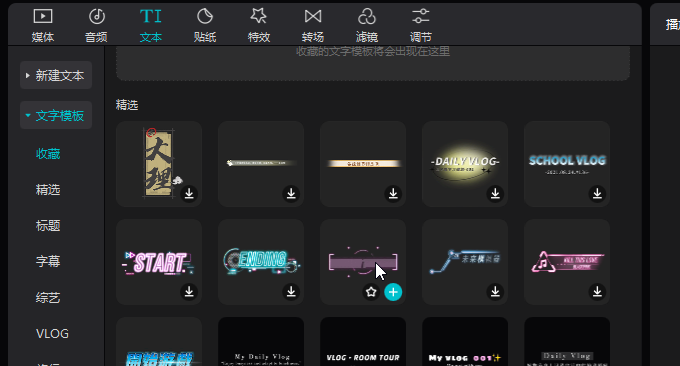Download the 大理 calligraphy template
Screen dimensions: 680x366
(189, 193)
